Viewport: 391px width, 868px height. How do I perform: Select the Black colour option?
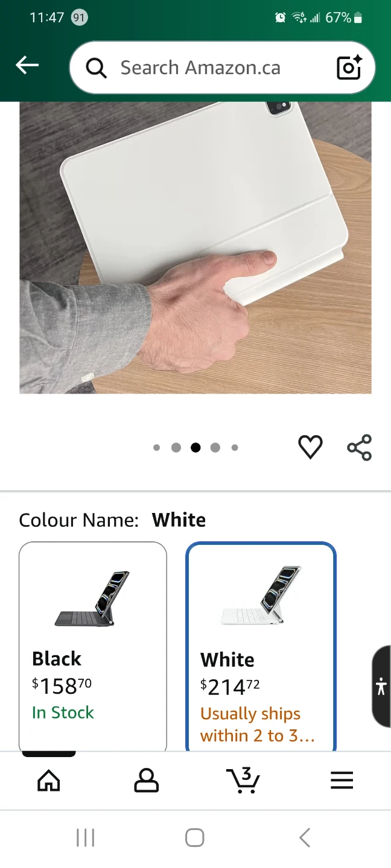pyautogui.click(x=93, y=646)
